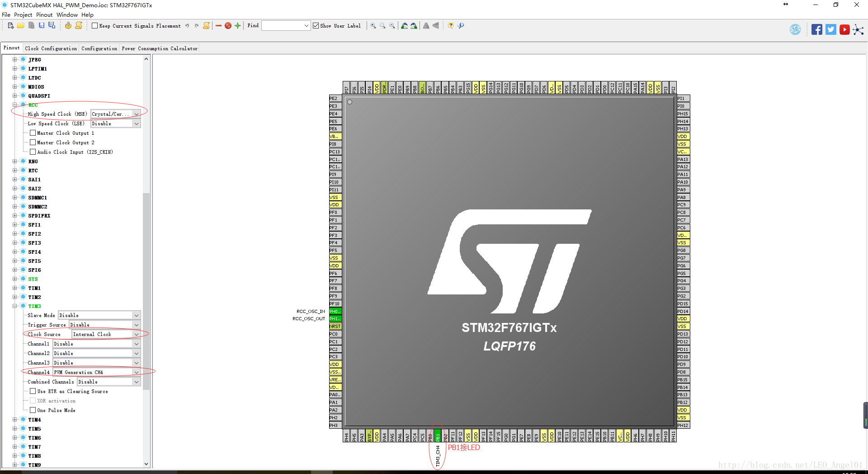
Task: Click the New Project icon
Action: click(x=11, y=26)
